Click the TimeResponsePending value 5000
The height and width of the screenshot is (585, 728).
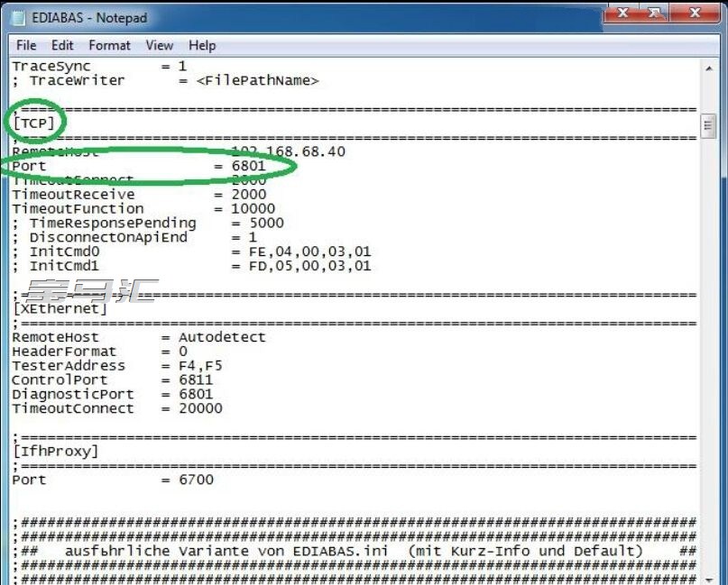266,224
